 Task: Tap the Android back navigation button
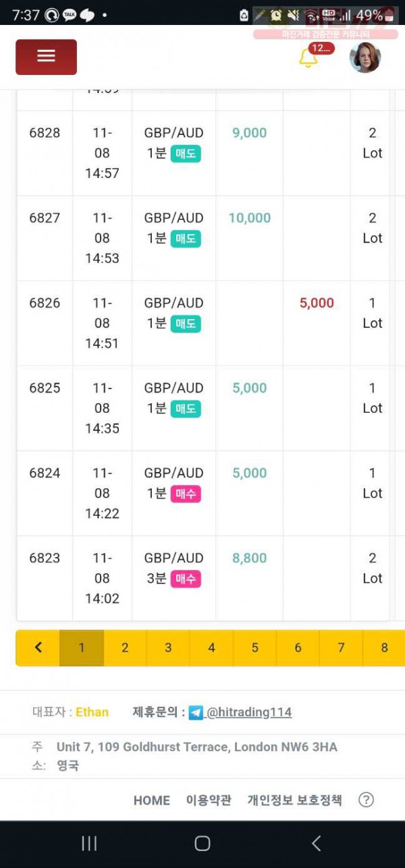tap(316, 843)
